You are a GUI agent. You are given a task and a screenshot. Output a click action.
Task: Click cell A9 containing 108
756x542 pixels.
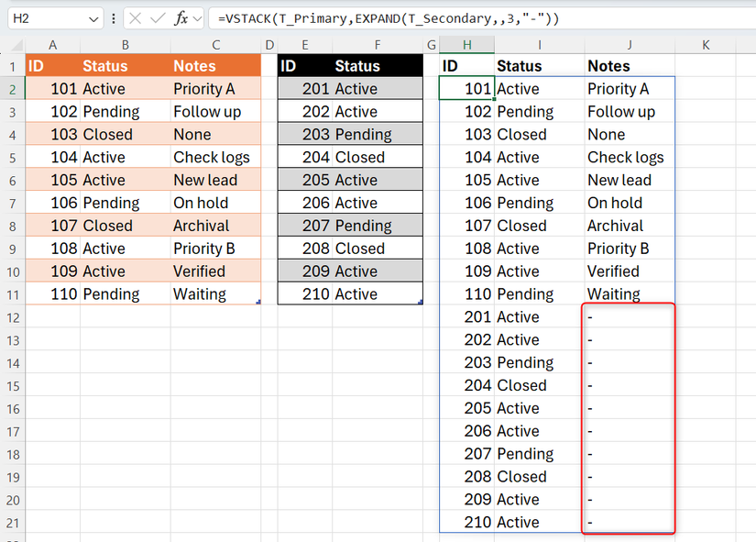click(52, 249)
